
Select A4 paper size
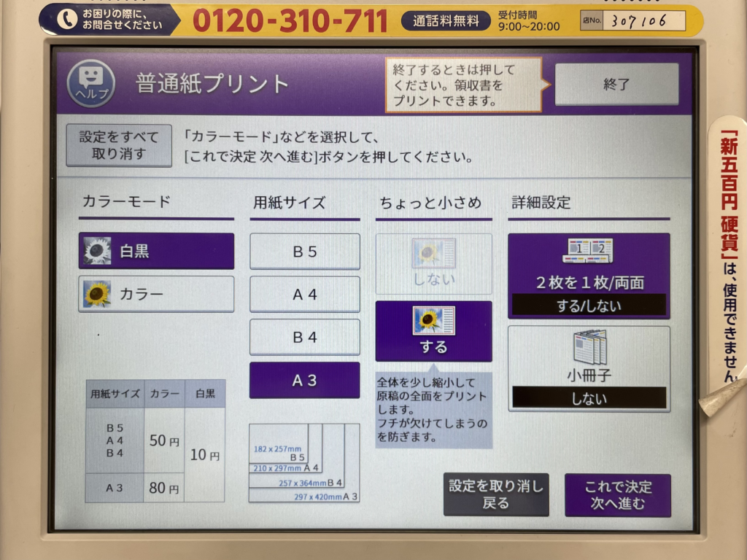304,295
